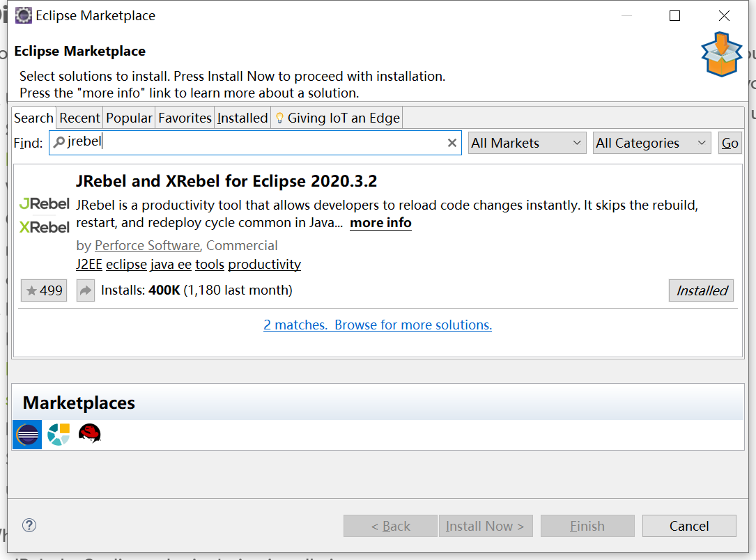Screen dimensions: 756x560
Task: Star the JRebel solution with 499 favorites
Action: pos(44,290)
